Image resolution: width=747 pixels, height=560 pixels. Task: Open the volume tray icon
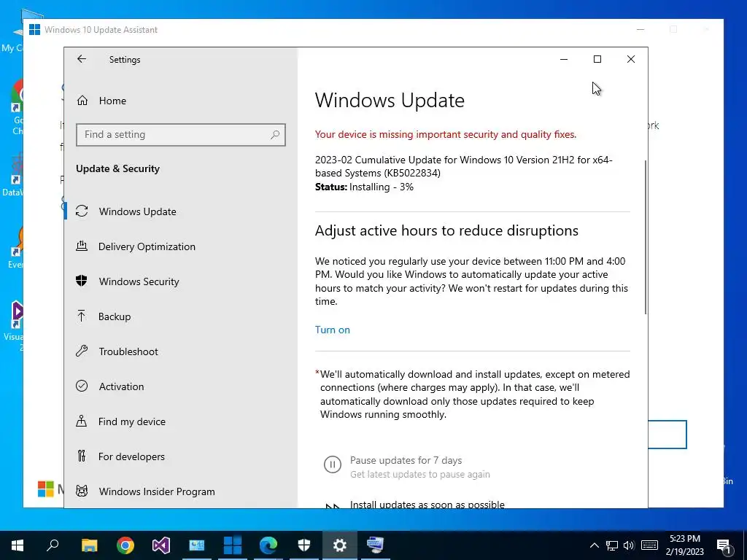point(629,545)
